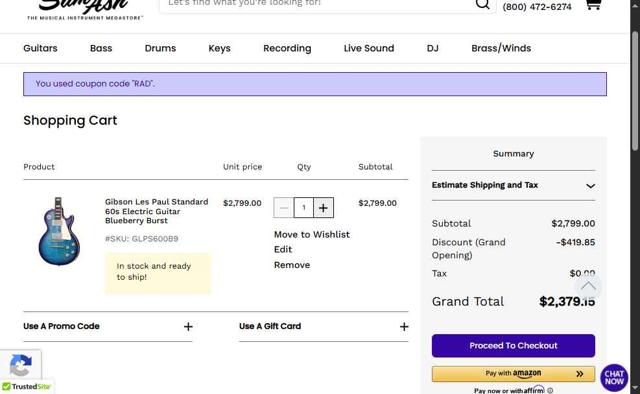Viewport: 640px width, 394px height.
Task: Click Move to Wishlist link
Action: (x=312, y=234)
